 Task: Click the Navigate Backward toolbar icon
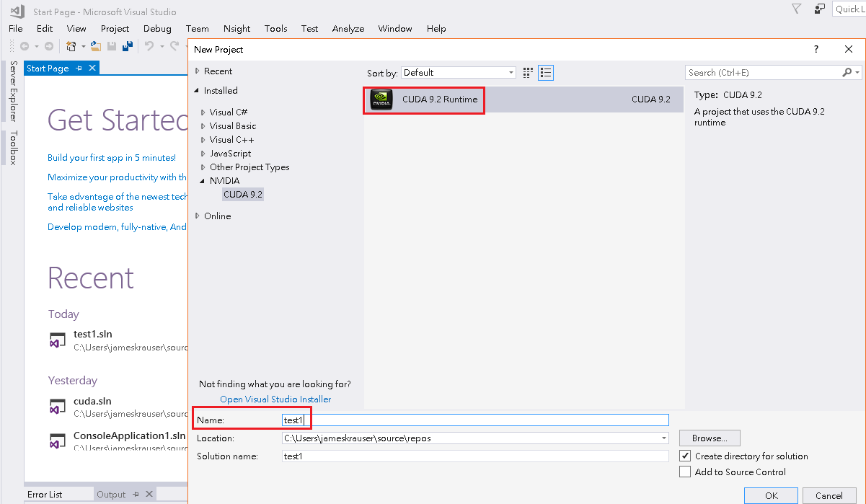25,46
